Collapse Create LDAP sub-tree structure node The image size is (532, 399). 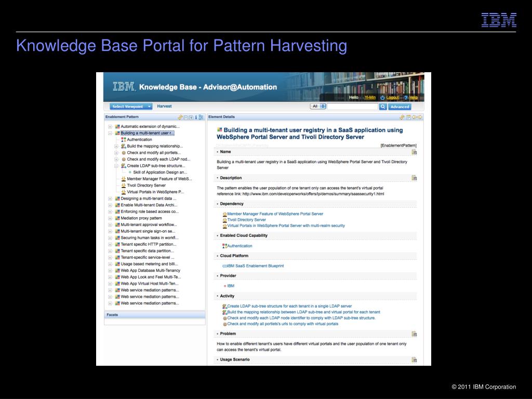pos(116,166)
